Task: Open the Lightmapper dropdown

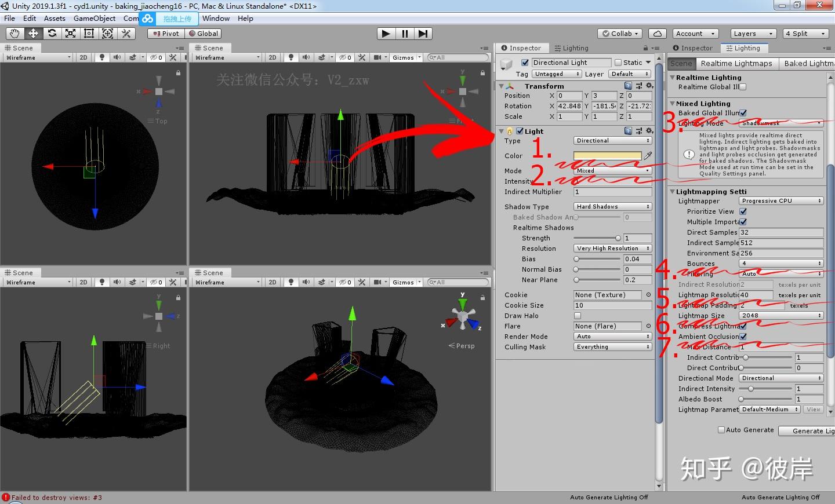Action: click(x=781, y=201)
